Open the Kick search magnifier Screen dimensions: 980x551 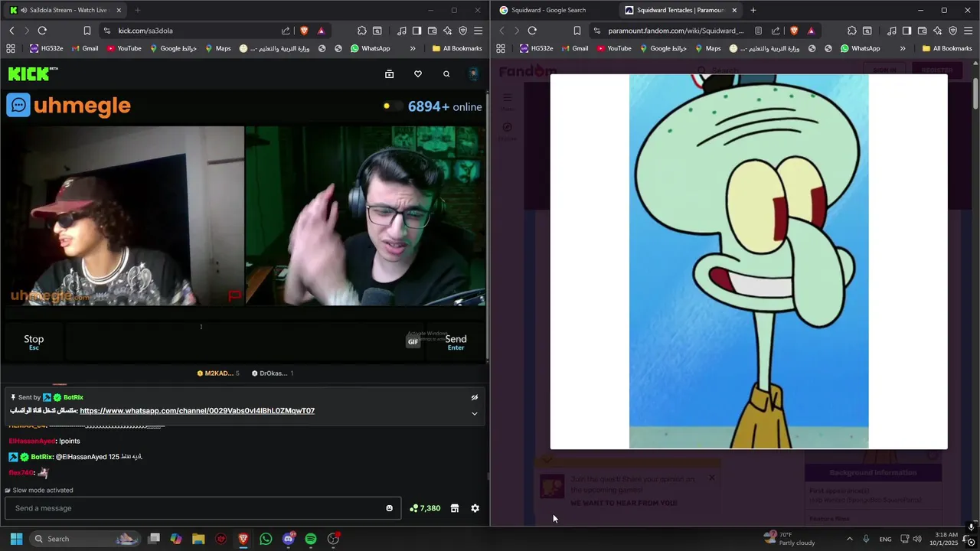(446, 74)
